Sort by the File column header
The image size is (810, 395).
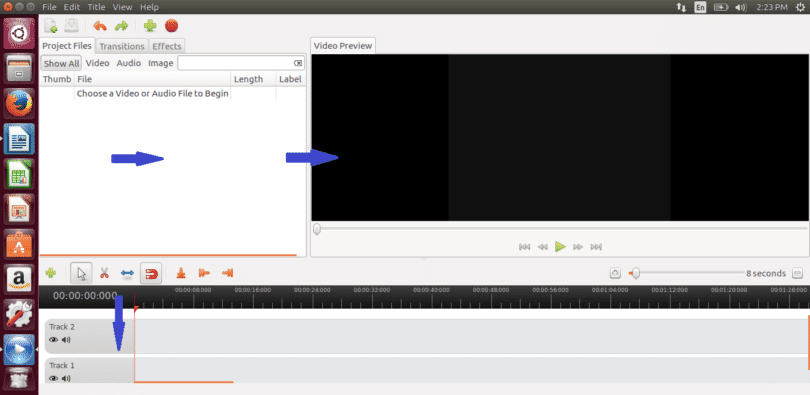pyautogui.click(x=152, y=79)
